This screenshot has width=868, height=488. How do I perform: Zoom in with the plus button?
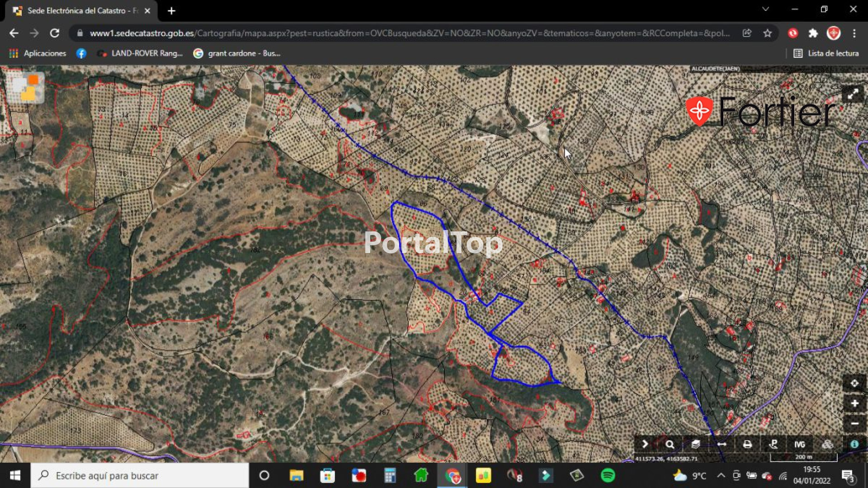tap(854, 403)
